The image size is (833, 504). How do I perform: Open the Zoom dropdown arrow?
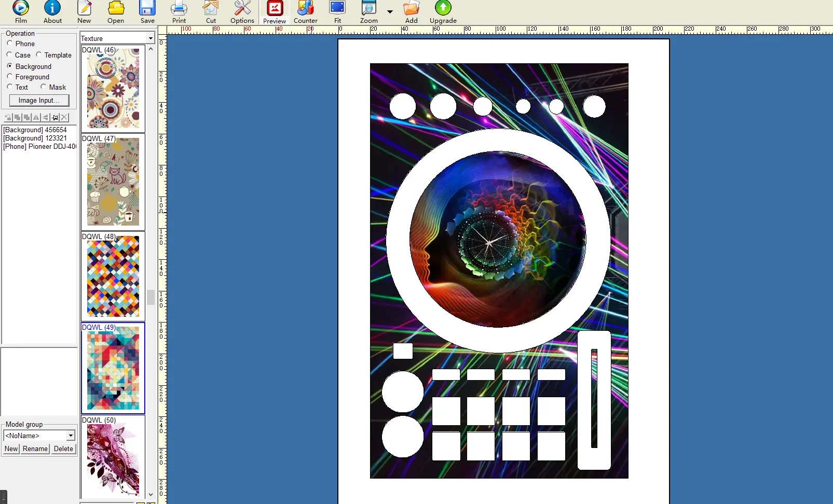(x=390, y=12)
